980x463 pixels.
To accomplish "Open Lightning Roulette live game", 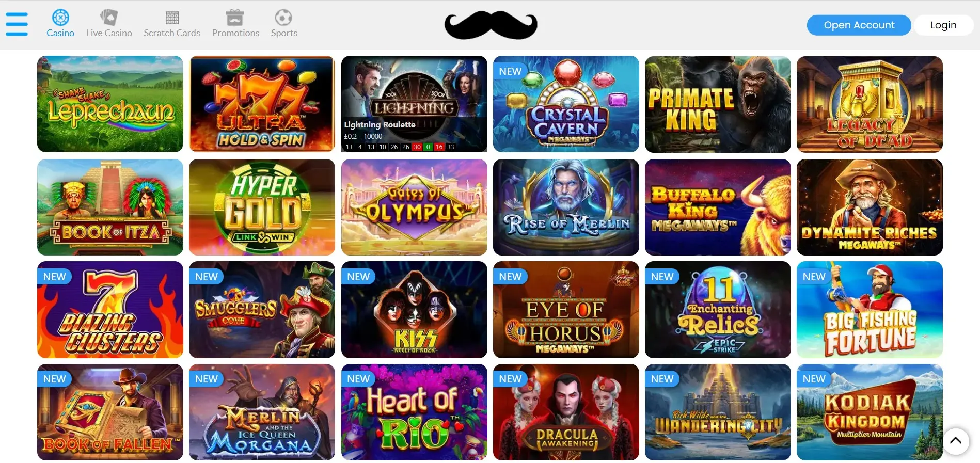I will click(x=414, y=104).
